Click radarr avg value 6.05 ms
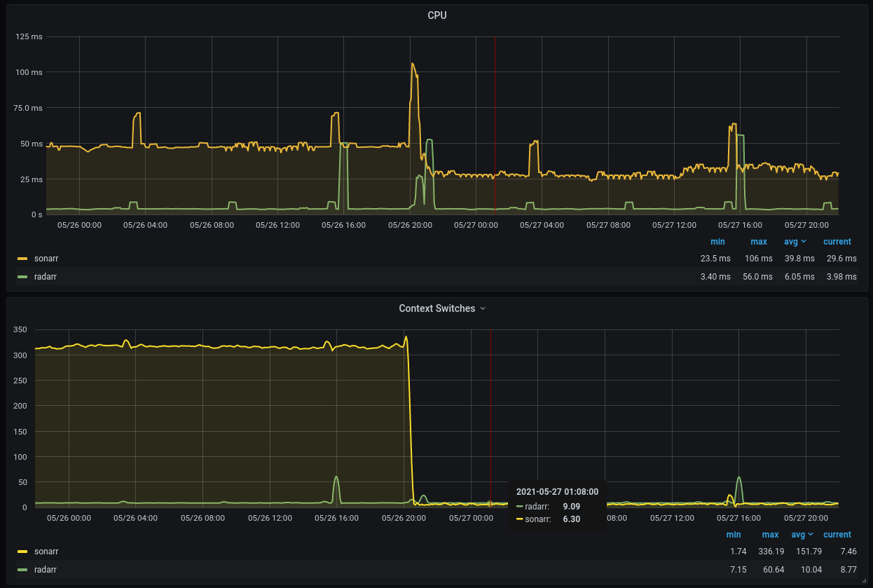Image resolution: width=873 pixels, height=588 pixels. point(799,277)
